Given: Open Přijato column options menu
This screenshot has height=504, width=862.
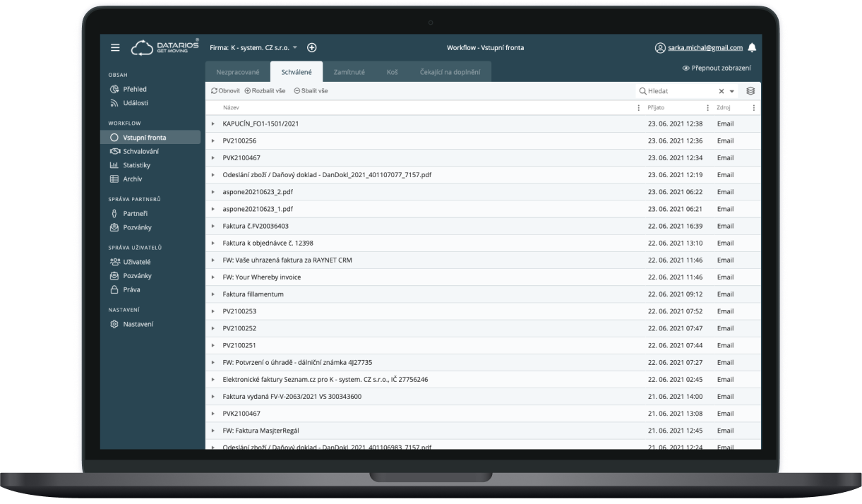Looking at the screenshot, I should click(707, 107).
